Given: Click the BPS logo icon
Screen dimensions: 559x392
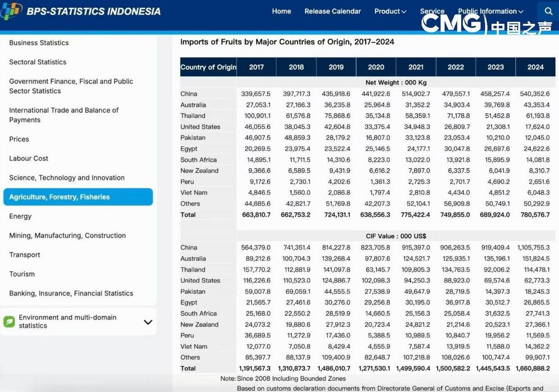Looking at the screenshot, I should click(12, 10).
